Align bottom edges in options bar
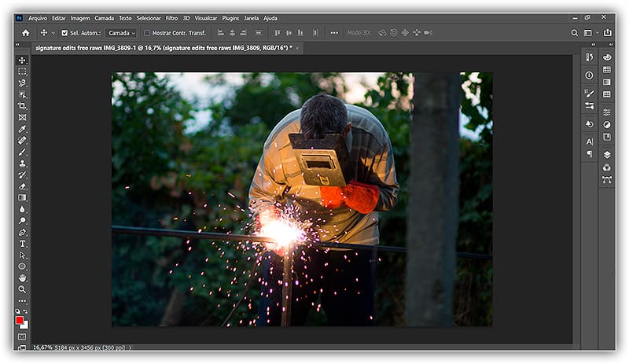Image resolution: width=629 pixels, height=364 pixels. click(300, 33)
